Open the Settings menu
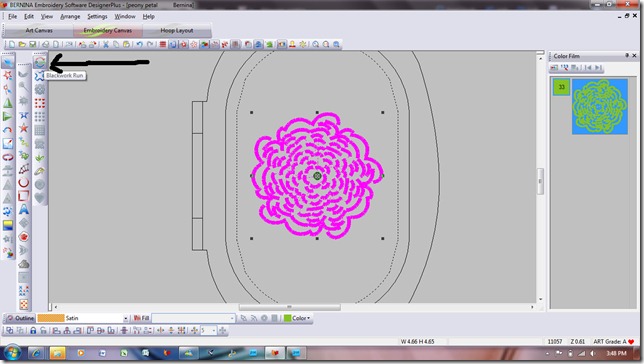 (97, 16)
